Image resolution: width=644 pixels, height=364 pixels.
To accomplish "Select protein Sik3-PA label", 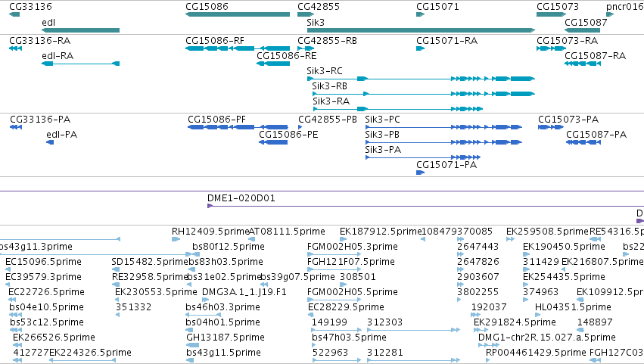I will pyautogui.click(x=383, y=150).
